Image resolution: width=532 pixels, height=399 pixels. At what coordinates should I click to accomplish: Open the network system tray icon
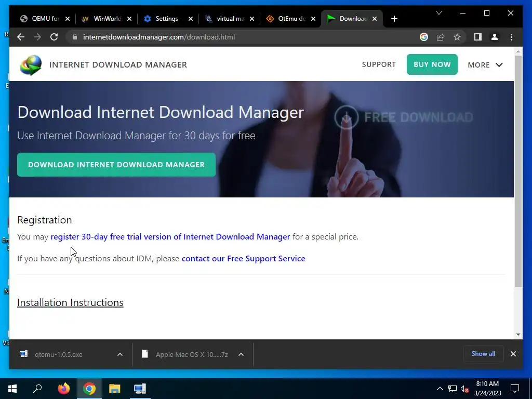pyautogui.click(x=453, y=389)
